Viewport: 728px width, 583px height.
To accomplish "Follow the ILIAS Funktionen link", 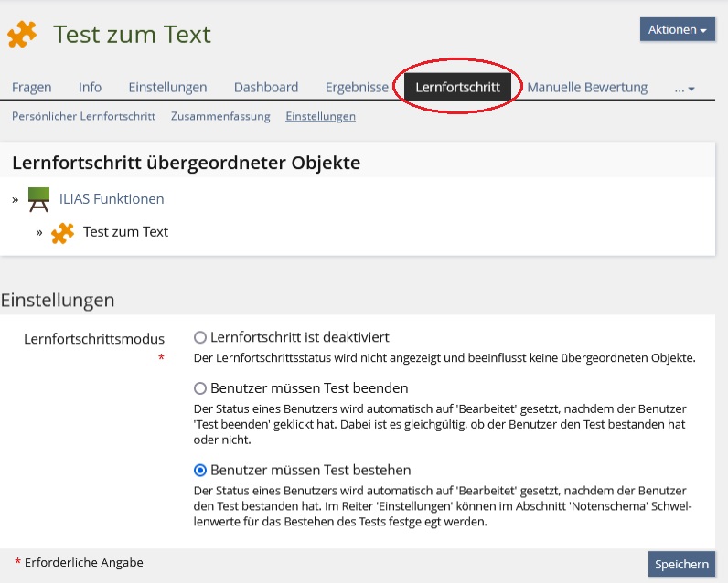I will tap(111, 198).
